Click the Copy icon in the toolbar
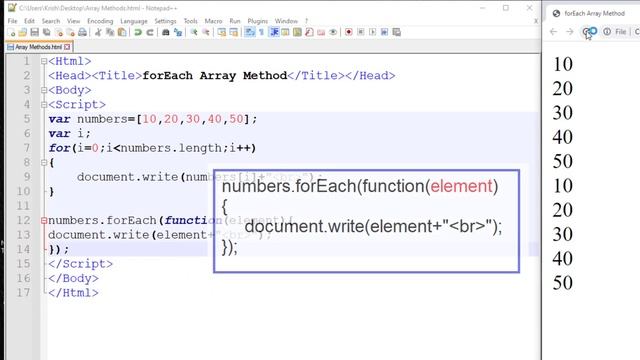 tap(110, 32)
